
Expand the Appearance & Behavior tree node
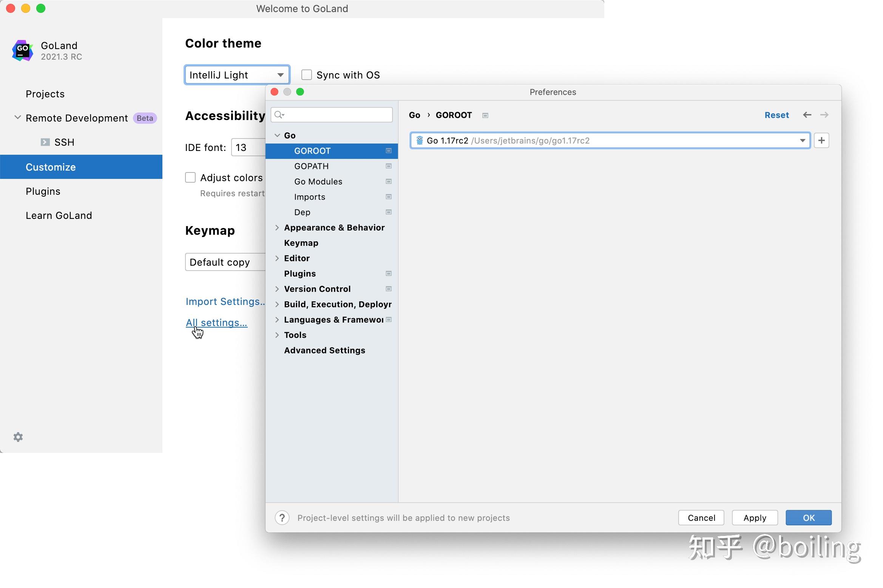[x=277, y=228]
